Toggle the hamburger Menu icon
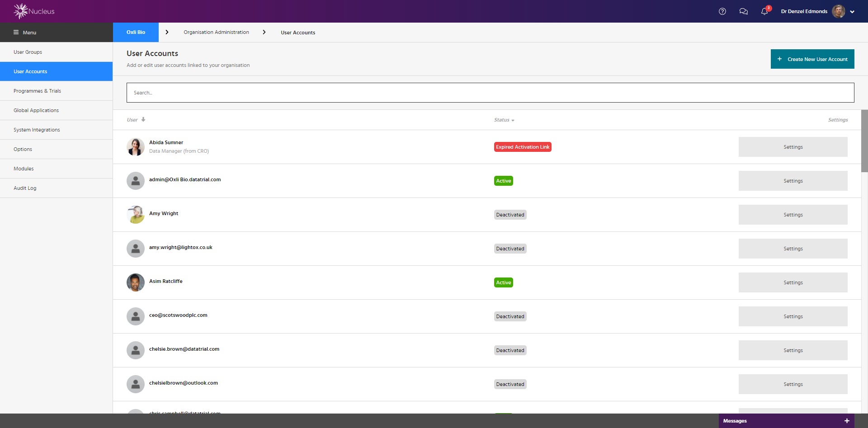868x428 pixels. pyautogui.click(x=16, y=32)
